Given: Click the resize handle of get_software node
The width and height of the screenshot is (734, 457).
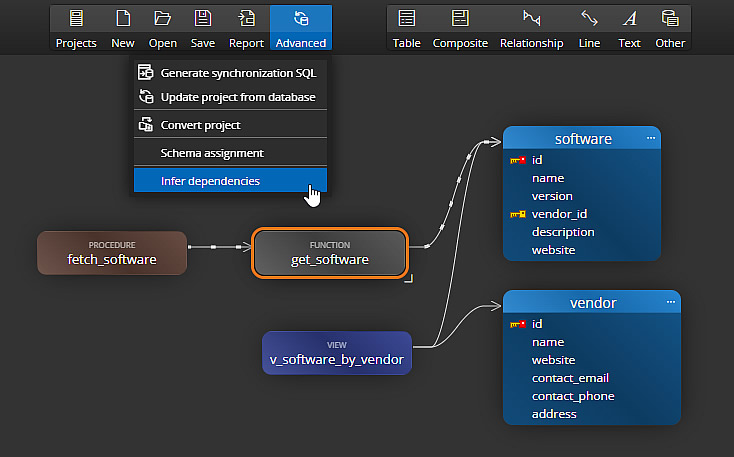Looking at the screenshot, I should [x=409, y=279].
